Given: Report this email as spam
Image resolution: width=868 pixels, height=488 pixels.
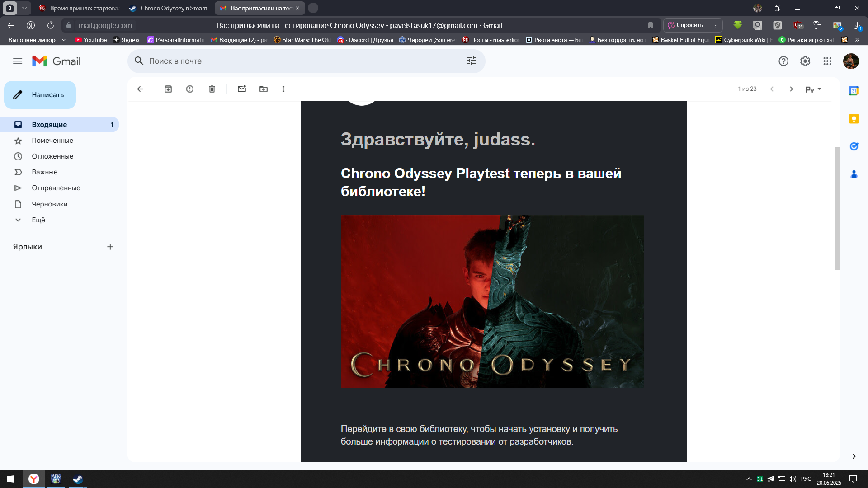Looking at the screenshot, I should pyautogui.click(x=190, y=89).
